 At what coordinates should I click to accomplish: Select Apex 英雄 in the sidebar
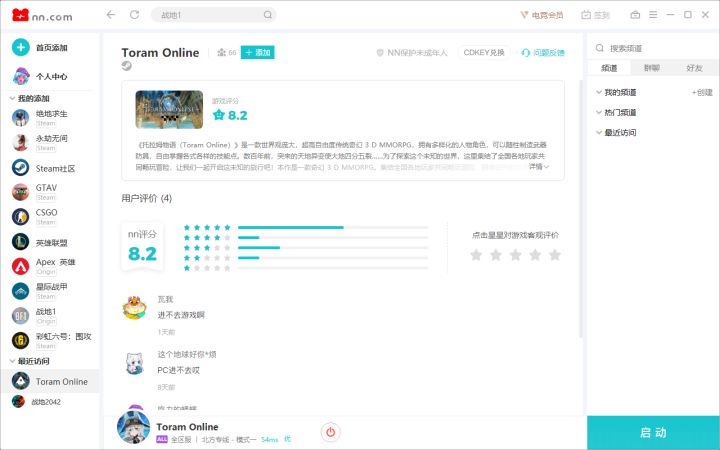click(x=50, y=267)
